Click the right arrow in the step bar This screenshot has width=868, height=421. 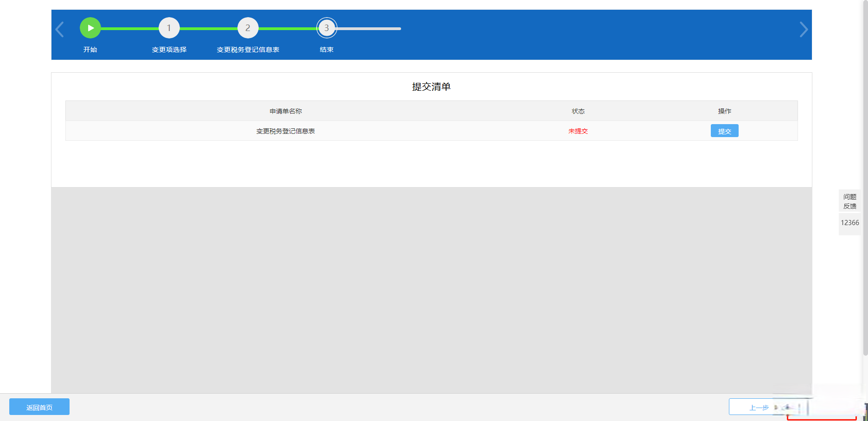pos(804,29)
